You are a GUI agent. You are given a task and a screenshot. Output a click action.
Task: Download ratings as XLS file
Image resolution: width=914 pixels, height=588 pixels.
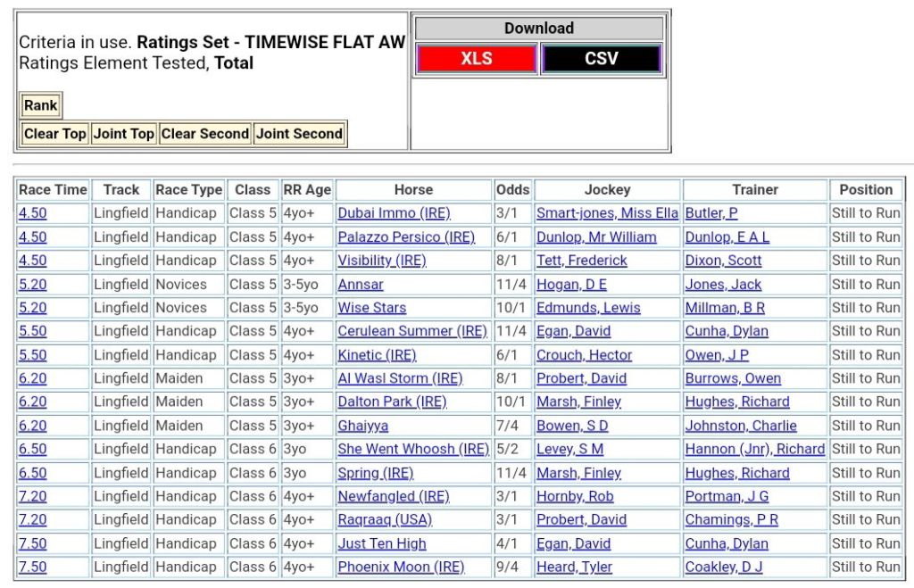point(477,59)
